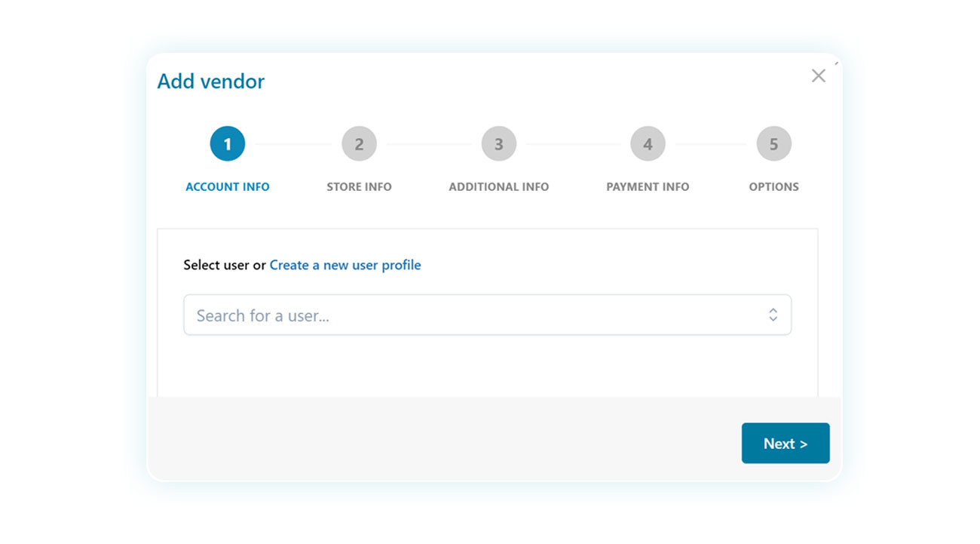The width and height of the screenshot is (980, 544).
Task: Open the Additional Info step label
Action: pyautogui.click(x=499, y=186)
